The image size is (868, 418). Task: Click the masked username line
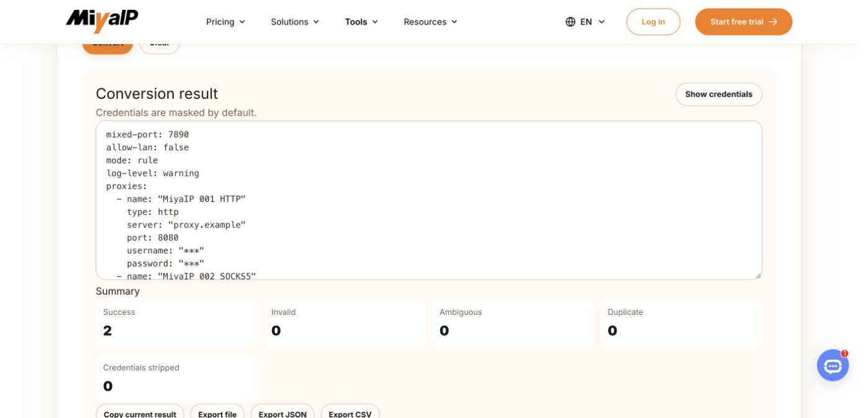click(166, 251)
